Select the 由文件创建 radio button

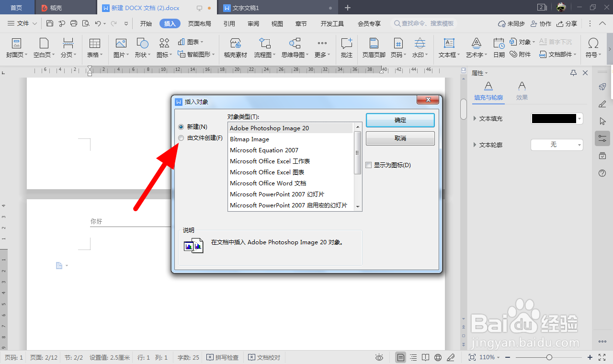pos(181,137)
